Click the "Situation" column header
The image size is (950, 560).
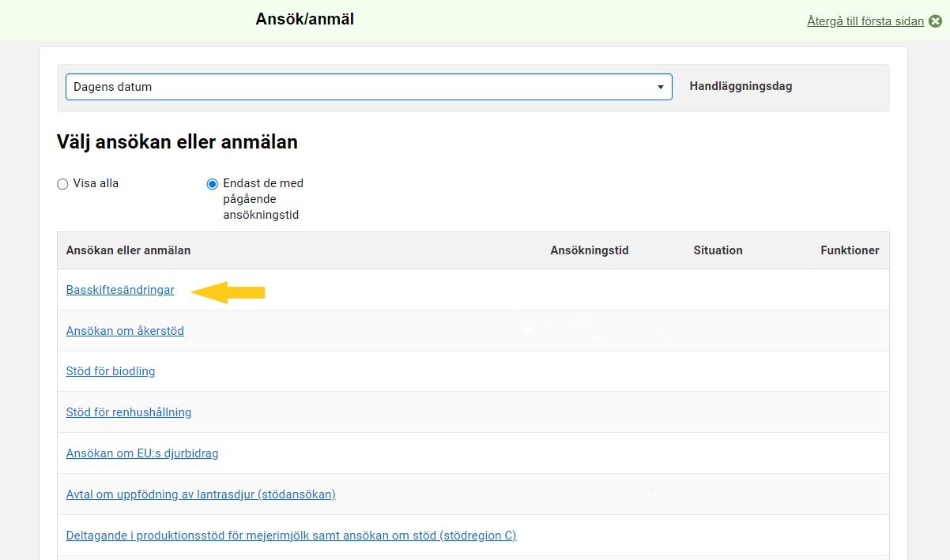(717, 250)
